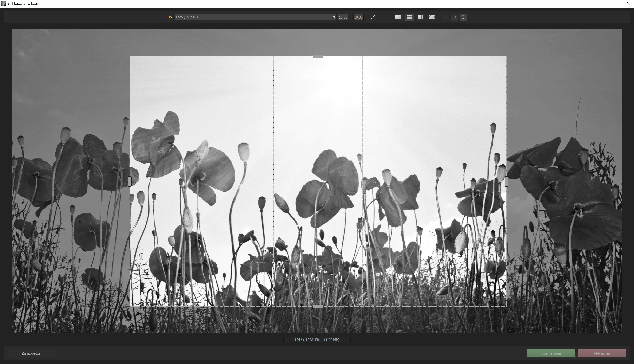Click the center crosshair alignment icon
Image resolution: width=634 pixels, height=364 pixels.
point(446,17)
